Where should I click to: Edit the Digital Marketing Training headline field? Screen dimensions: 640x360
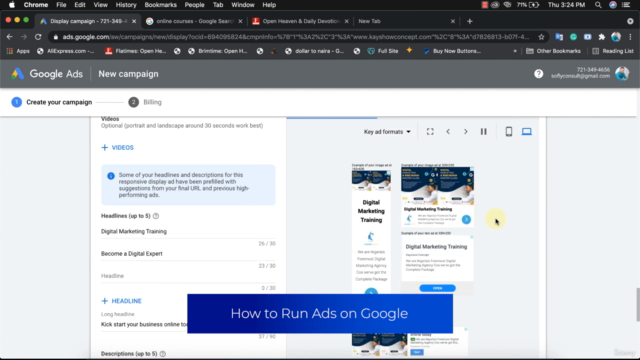[188, 231]
